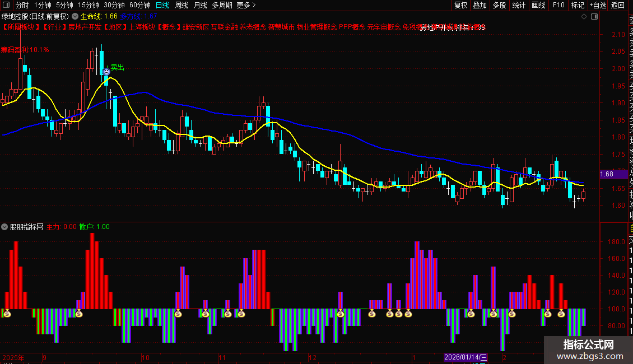This screenshot has height=364, width=633.
Task: Click the 卖出 smiley signal icon
Action: tap(106, 72)
